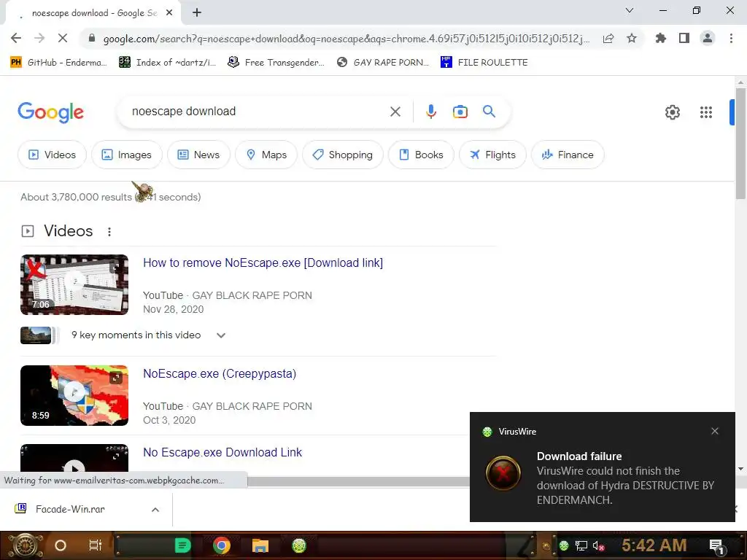The image size is (747, 560).
Task: Open the GitHub - Enderma... bookmark
Action: 58,63
